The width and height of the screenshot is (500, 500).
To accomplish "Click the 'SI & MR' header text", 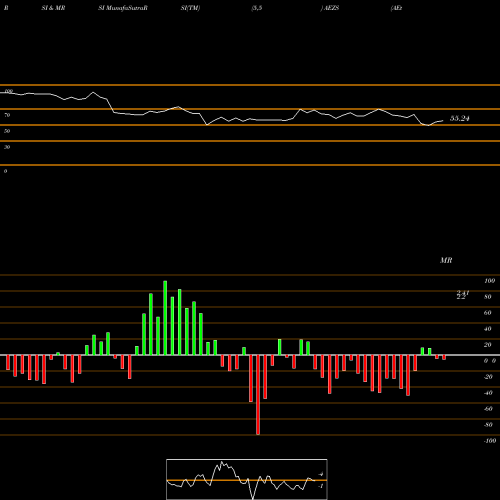I will [x=53, y=8].
